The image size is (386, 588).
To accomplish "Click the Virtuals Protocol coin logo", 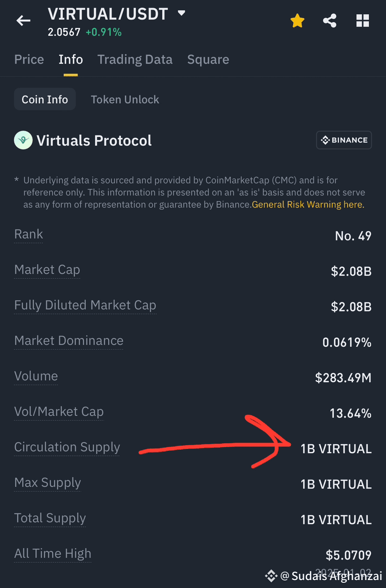I will [x=23, y=140].
